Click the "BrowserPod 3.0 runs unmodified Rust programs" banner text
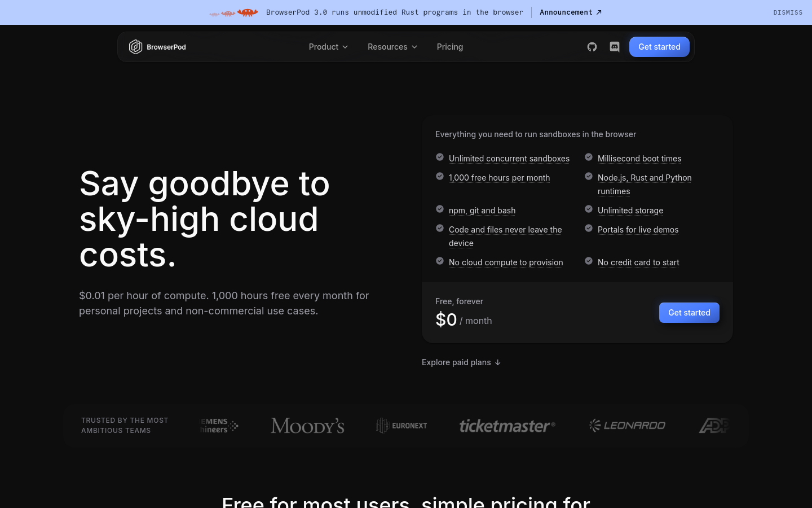812x508 pixels. click(395, 12)
